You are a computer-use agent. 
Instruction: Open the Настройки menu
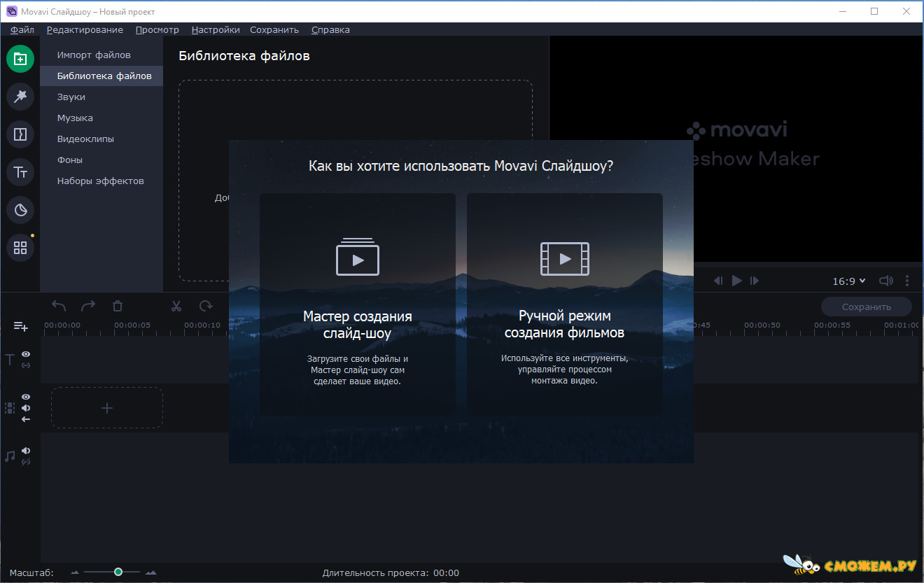click(x=216, y=29)
